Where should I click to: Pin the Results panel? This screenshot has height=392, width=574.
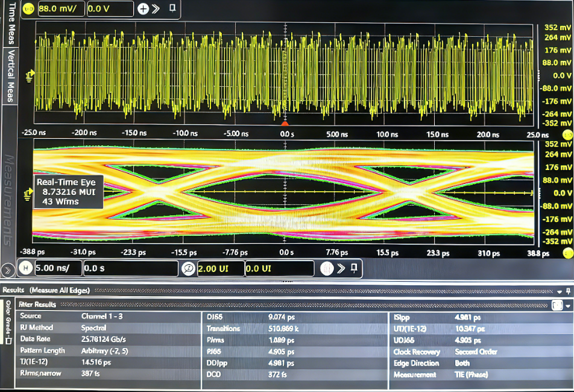[x=568, y=291]
